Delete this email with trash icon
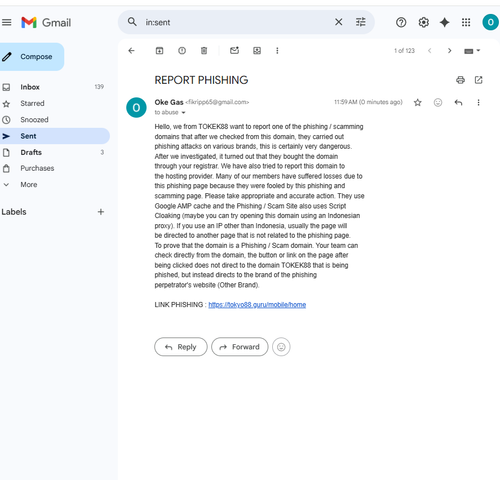The width and height of the screenshot is (500, 480). (x=204, y=51)
